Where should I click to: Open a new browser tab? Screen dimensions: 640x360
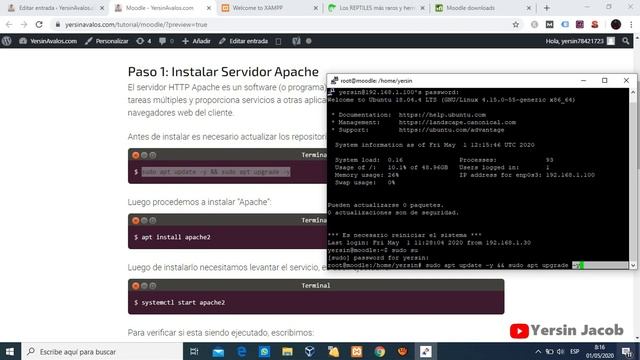point(547,8)
